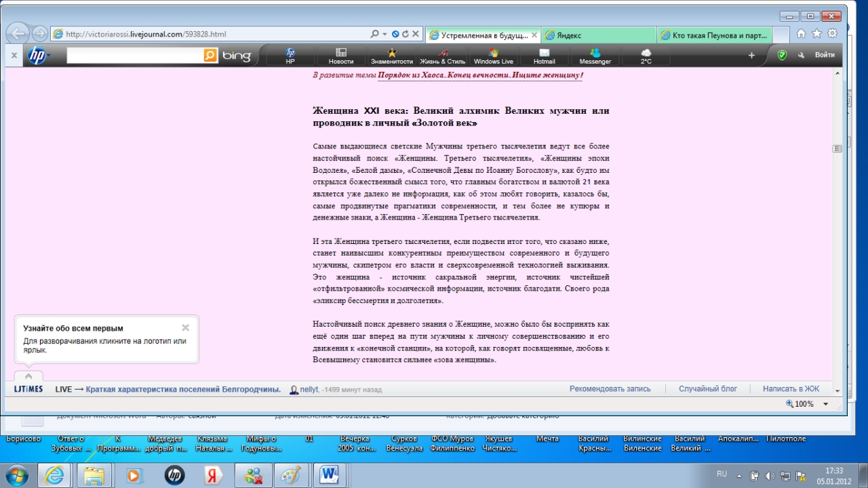Click the Internet Explorer taskbar icon

(x=54, y=475)
